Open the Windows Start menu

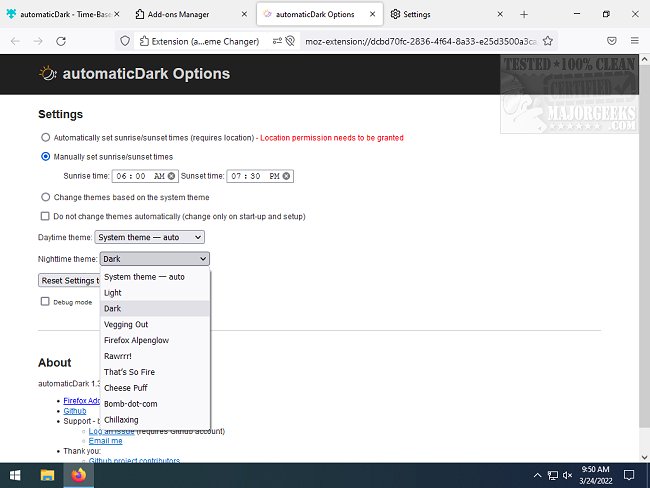click(15, 475)
